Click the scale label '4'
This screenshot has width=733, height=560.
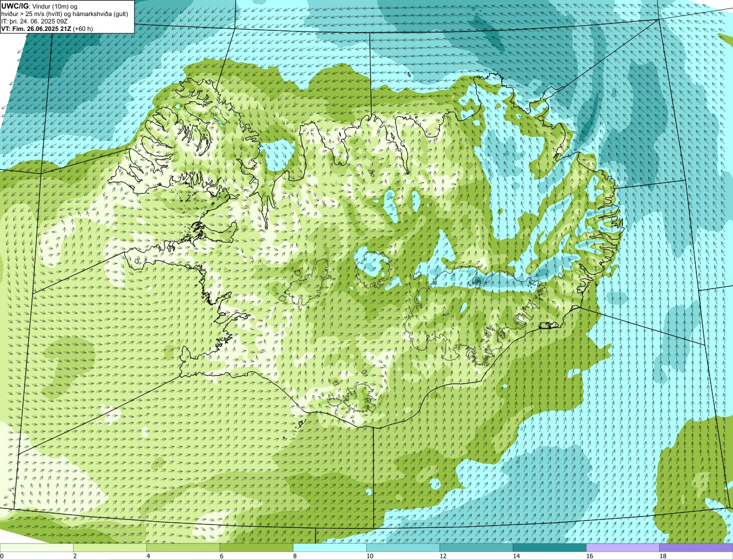[x=148, y=556]
